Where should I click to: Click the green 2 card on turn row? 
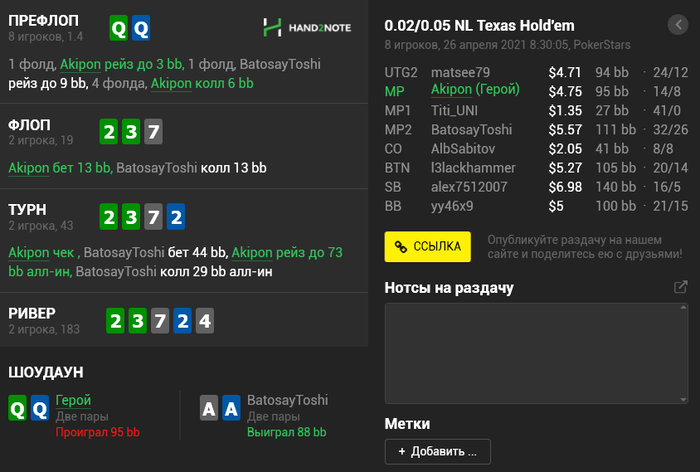click(108, 217)
